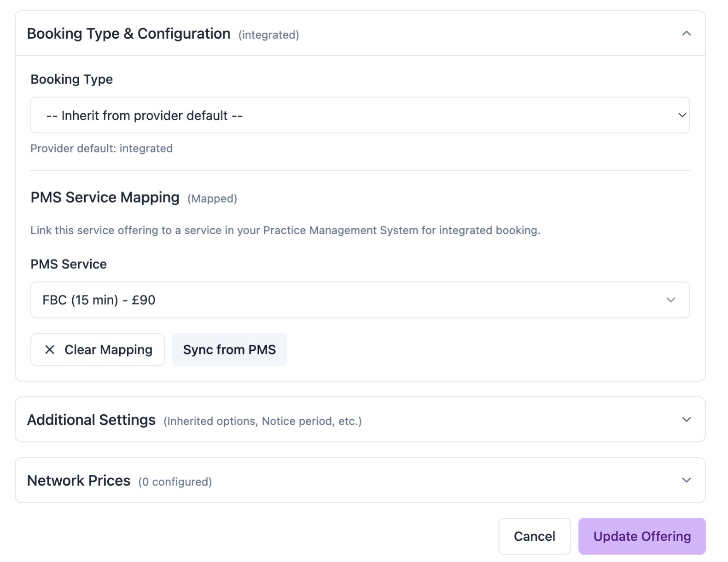Image resolution: width=728 pixels, height=562 pixels.
Task: Click the '(0 configured)' note
Action: pyautogui.click(x=175, y=482)
